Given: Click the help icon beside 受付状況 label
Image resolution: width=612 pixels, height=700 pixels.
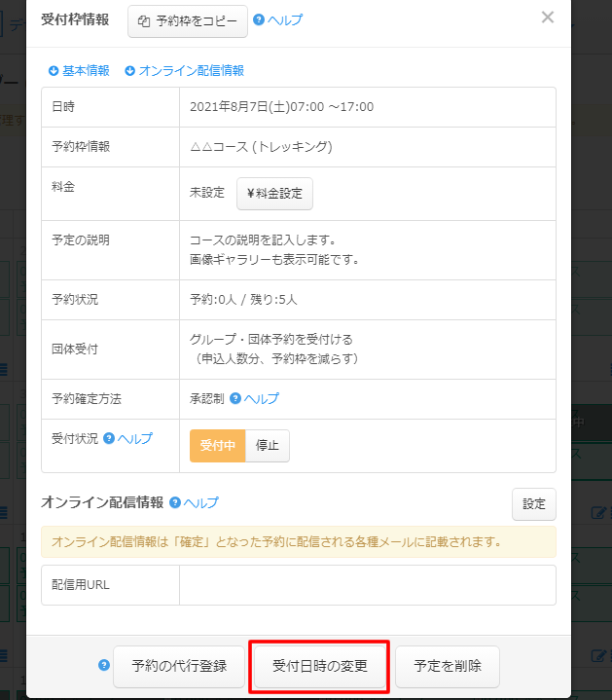Looking at the screenshot, I should click(109, 439).
